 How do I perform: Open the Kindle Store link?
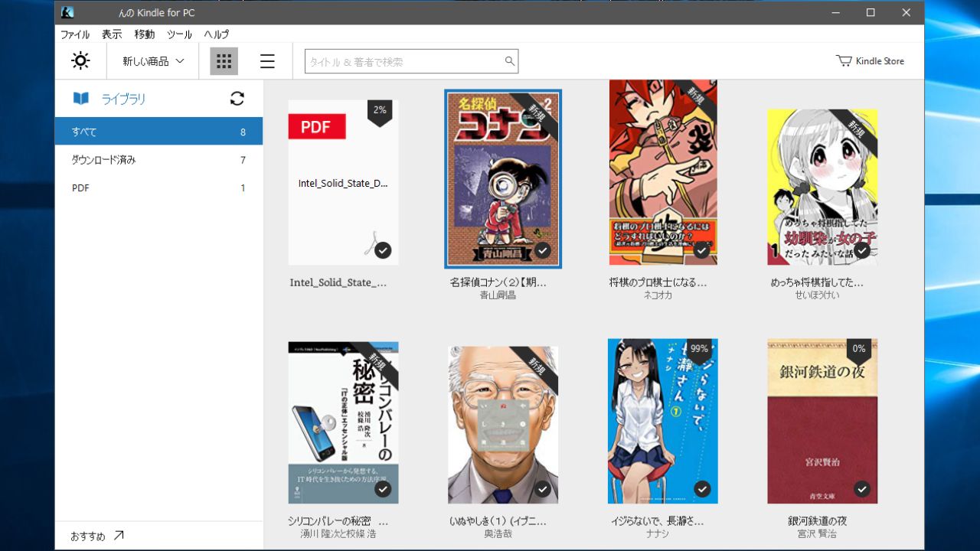point(870,61)
